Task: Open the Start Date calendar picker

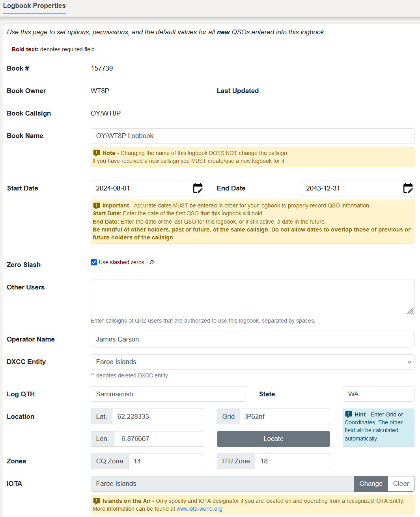Action: (x=198, y=188)
